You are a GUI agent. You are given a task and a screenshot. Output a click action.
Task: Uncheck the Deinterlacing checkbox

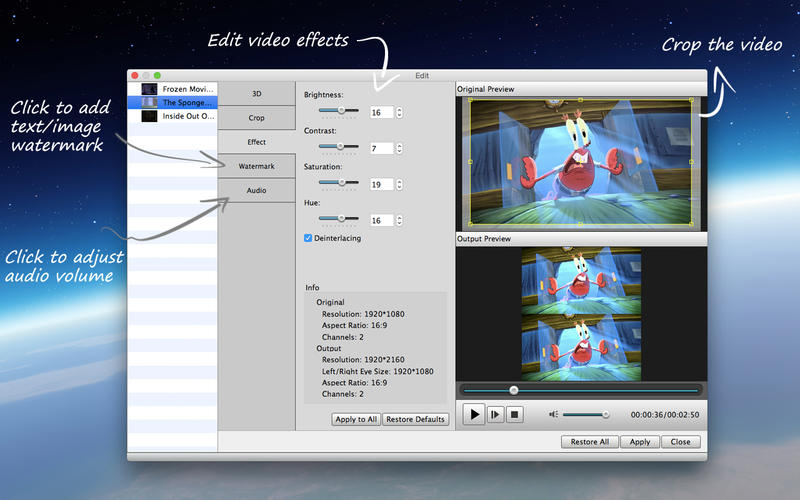coord(308,238)
